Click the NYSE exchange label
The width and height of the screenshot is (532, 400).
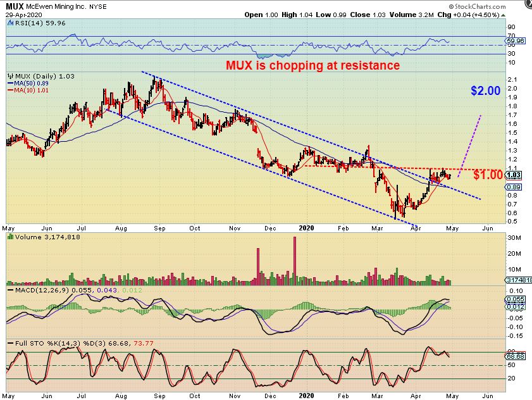click(x=97, y=7)
